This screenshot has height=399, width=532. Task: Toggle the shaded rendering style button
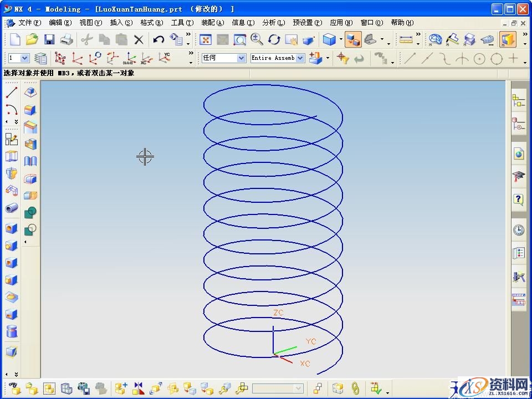pos(330,39)
